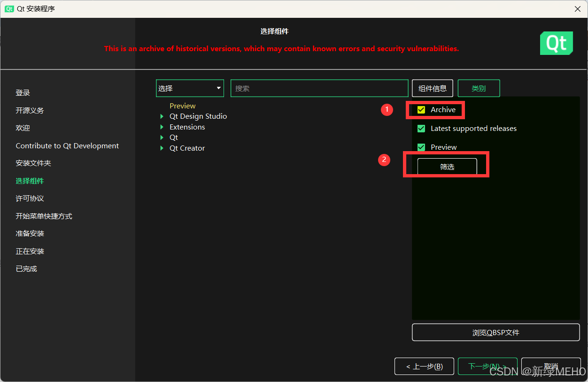588x382 pixels.
Task: Click 已完成 step in sidebar
Action: [x=26, y=269]
